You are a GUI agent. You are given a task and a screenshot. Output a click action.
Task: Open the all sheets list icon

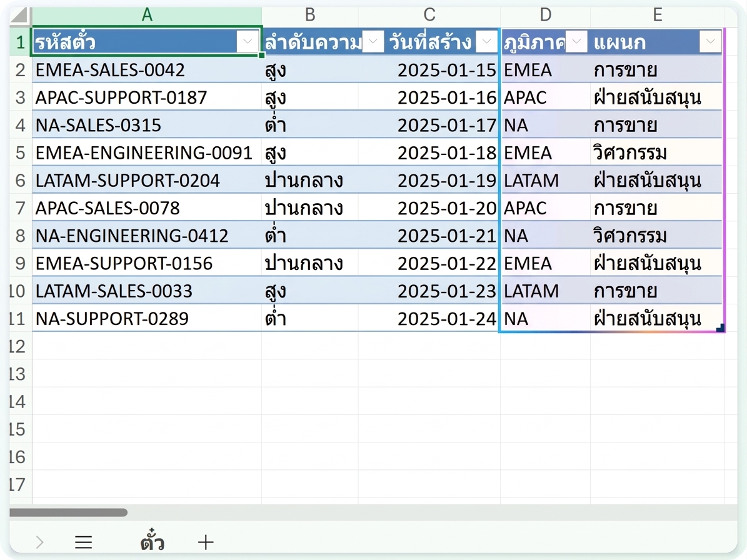83,542
